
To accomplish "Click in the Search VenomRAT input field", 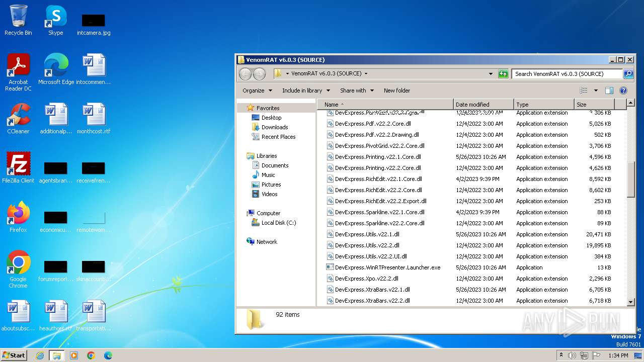I will (x=567, y=74).
